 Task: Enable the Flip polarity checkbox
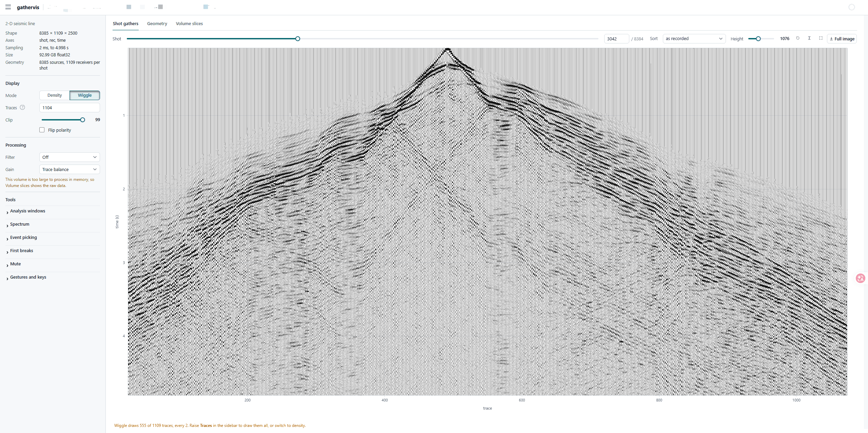[42, 130]
